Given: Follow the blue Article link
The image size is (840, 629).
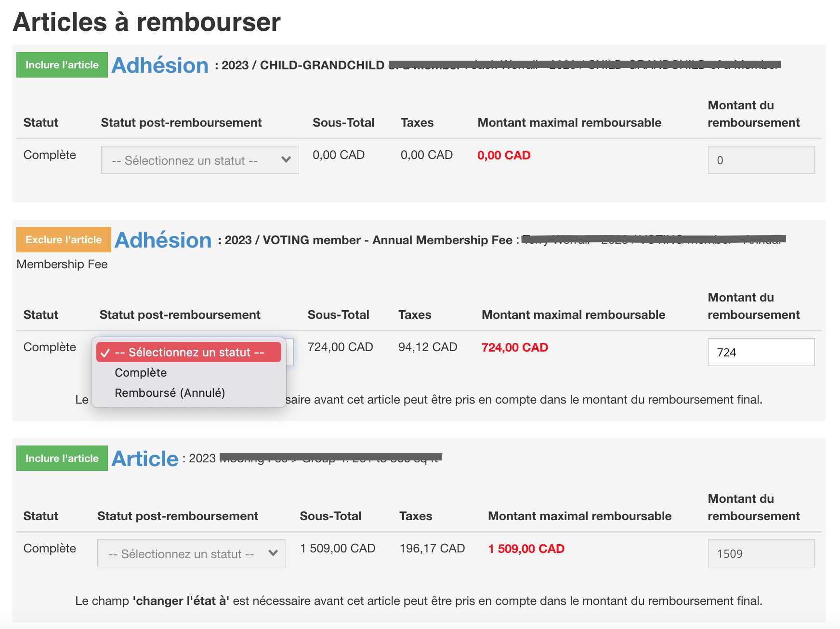Looking at the screenshot, I should coord(145,459).
